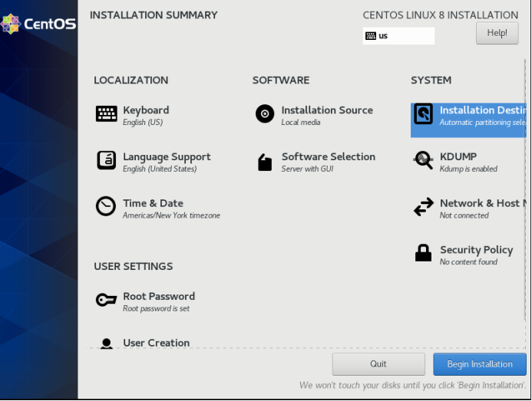Click the Root Password key icon
This screenshot has width=532, height=401.
click(106, 300)
